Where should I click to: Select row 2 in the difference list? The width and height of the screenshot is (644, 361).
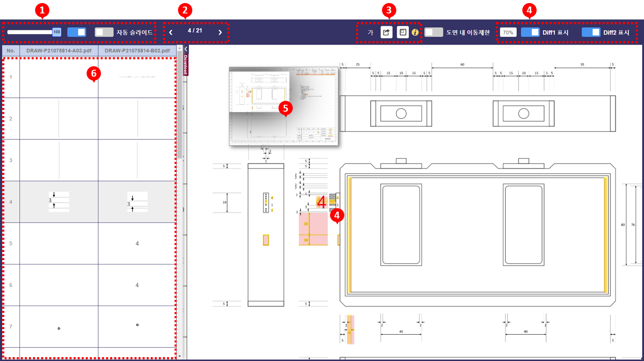(89, 119)
